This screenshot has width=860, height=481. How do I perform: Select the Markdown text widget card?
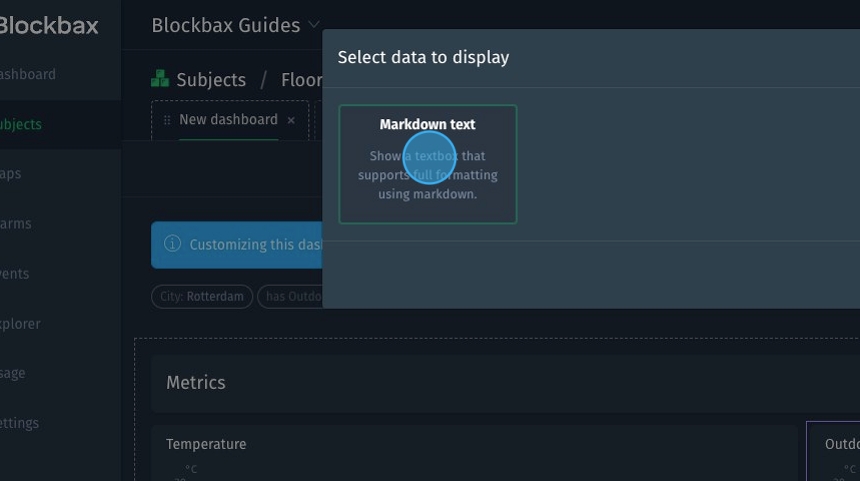[428, 164]
